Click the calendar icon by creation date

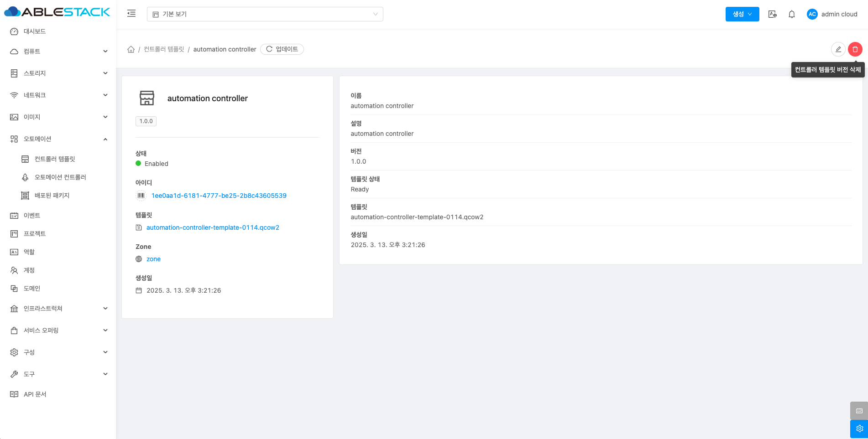point(139,290)
